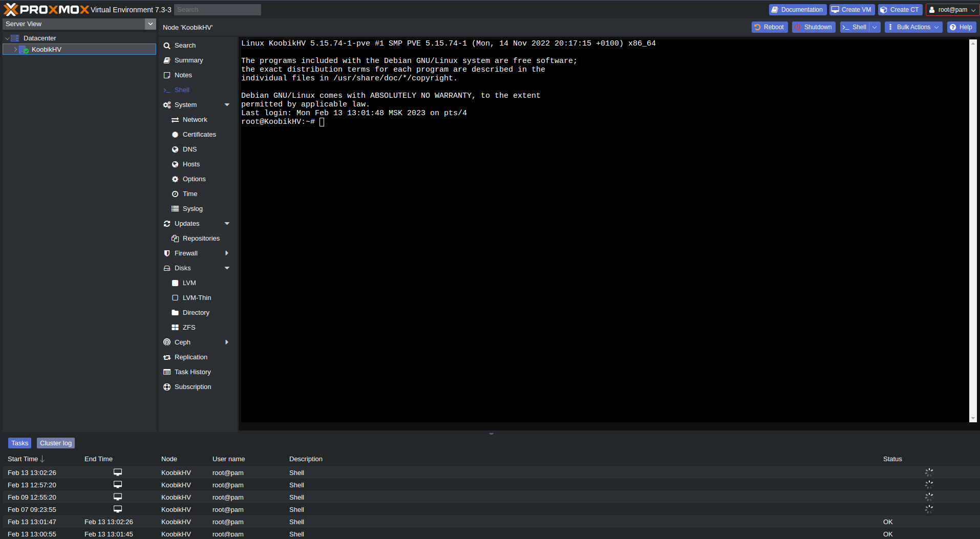The width and height of the screenshot is (980, 539).
Task: Click the Subscription lifebuoy icon
Action: (167, 387)
